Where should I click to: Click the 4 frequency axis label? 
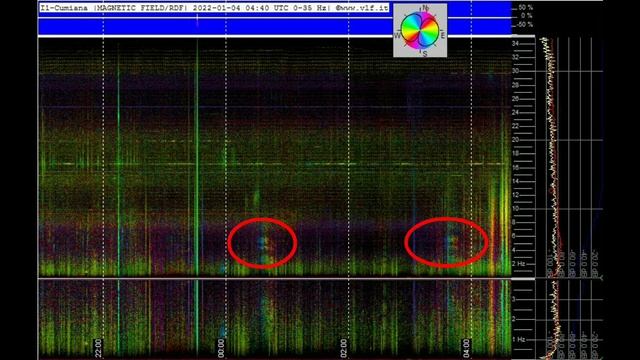click(x=514, y=250)
